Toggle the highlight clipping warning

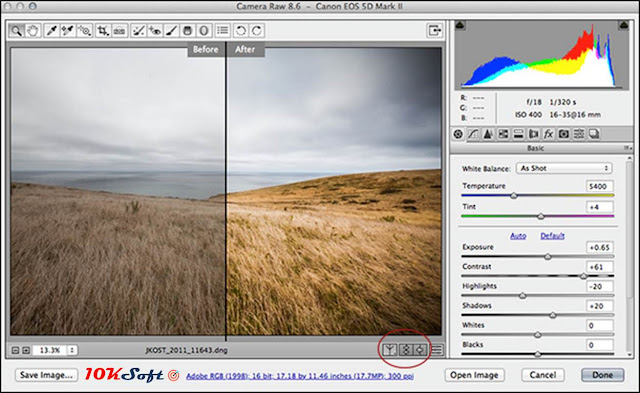623,25
